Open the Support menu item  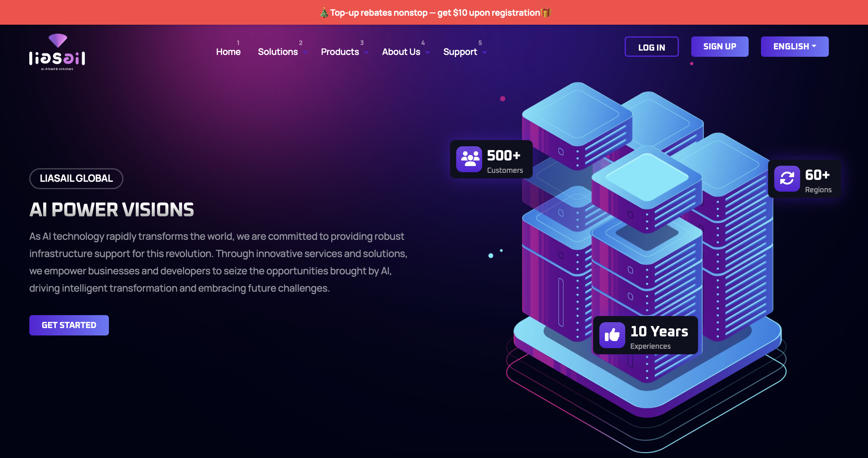[x=460, y=52]
